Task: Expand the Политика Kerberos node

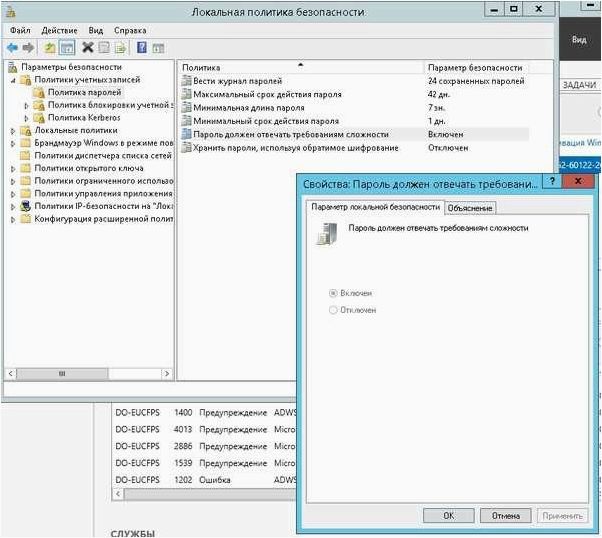Action: (x=26, y=118)
